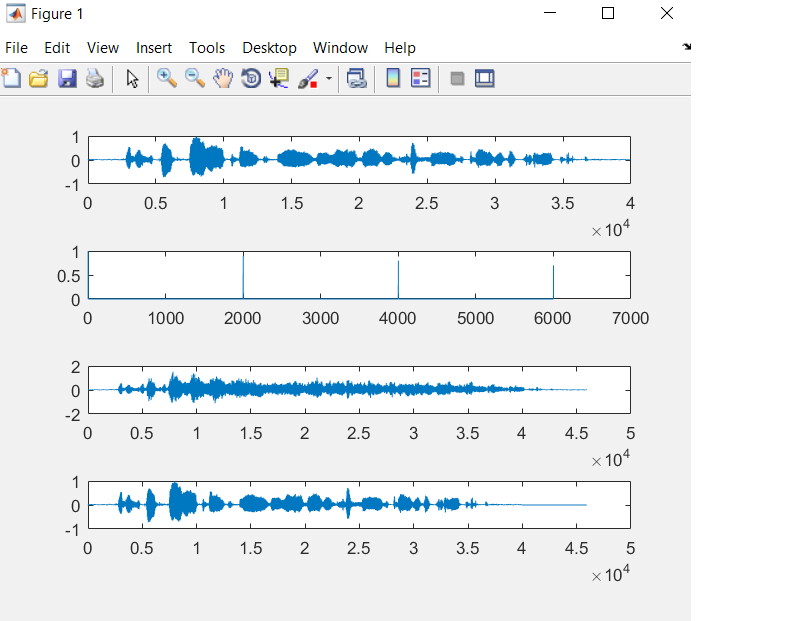Click the Show Plot Tools icon

click(x=485, y=78)
